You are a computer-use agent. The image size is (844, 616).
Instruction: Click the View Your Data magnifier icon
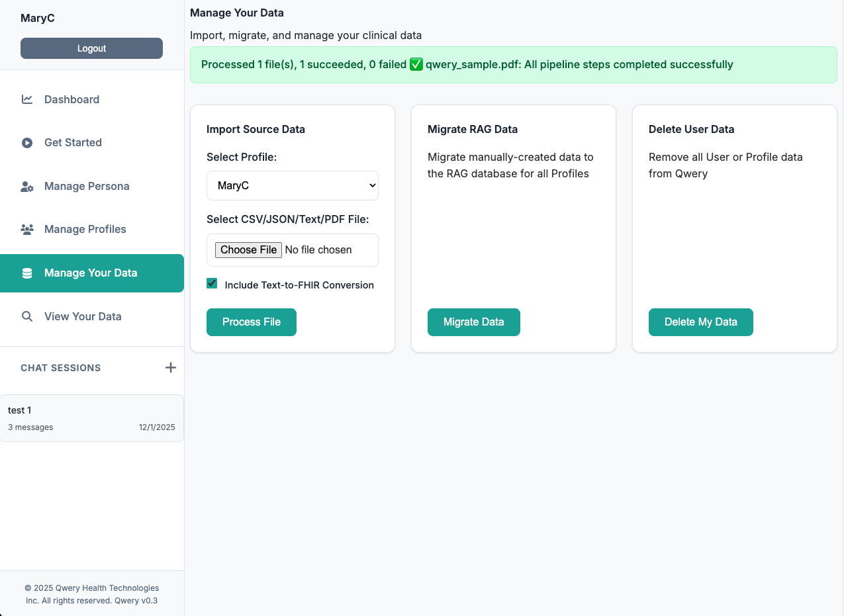click(27, 316)
